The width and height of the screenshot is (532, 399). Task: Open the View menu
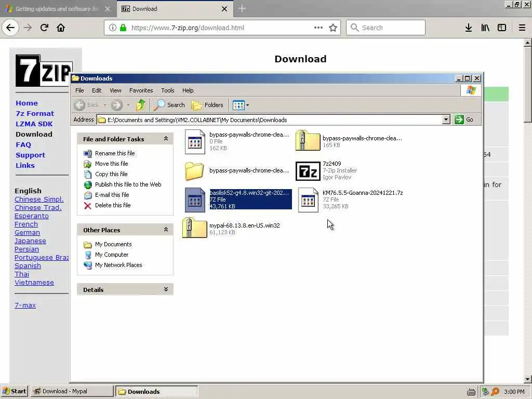115,90
